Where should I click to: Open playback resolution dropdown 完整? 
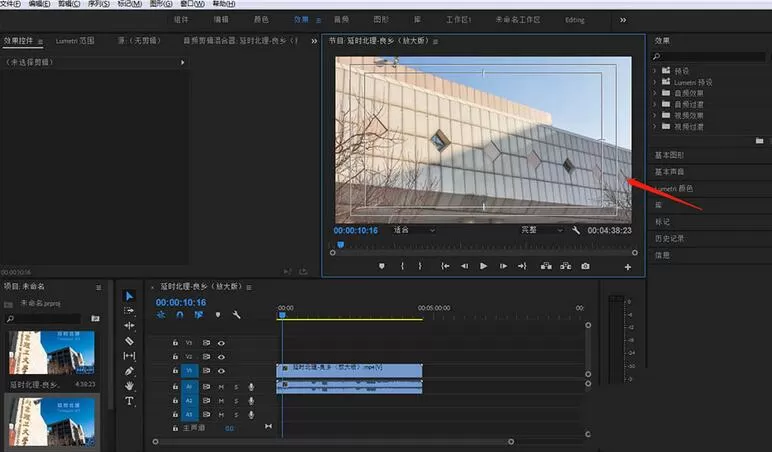542,230
